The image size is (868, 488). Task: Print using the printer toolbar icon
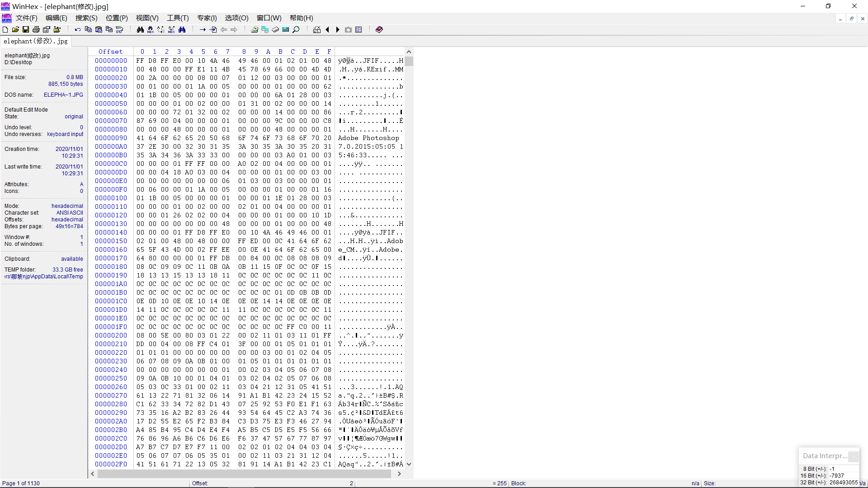coord(36,30)
